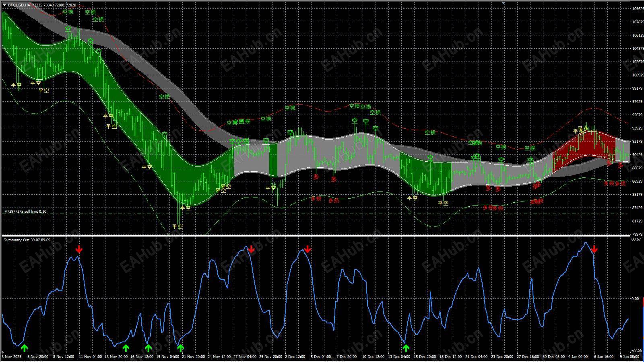The width and height of the screenshot is (644, 362).
Task: Click the 10 Dec 12:00 time axis label
Action: coord(374,357)
